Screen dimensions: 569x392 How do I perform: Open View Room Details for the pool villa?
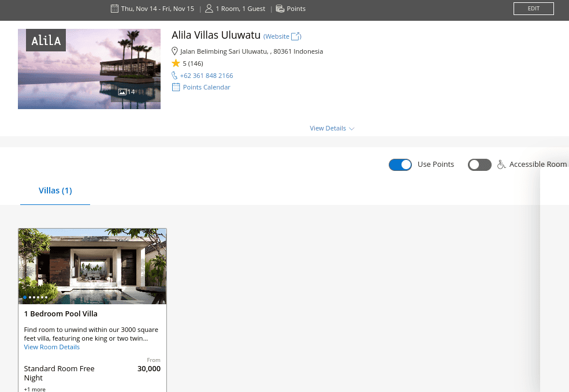[x=51, y=347]
